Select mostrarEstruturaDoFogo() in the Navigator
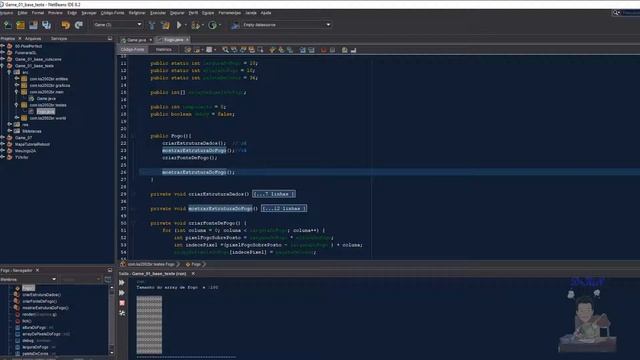This screenshot has height=360, width=640. click(45, 308)
